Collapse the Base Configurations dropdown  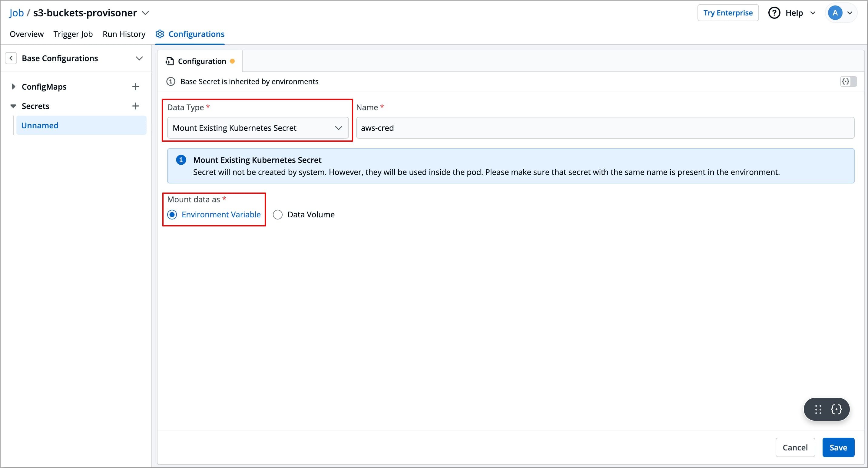pyautogui.click(x=139, y=58)
